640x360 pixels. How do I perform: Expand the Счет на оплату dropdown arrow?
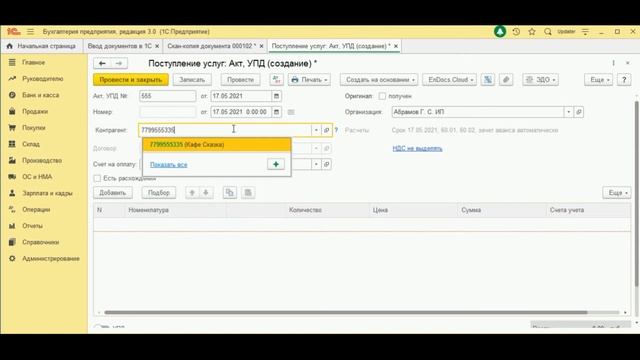tap(316, 164)
